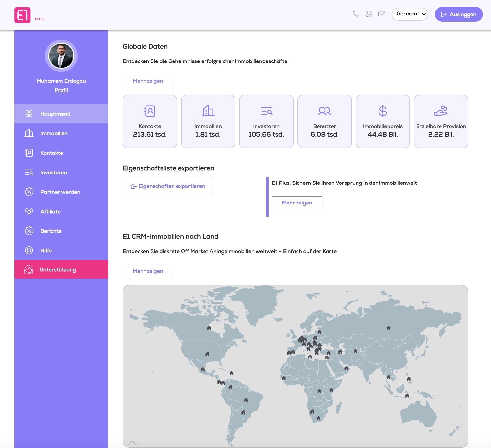Click the email envelope icon

[382, 14]
